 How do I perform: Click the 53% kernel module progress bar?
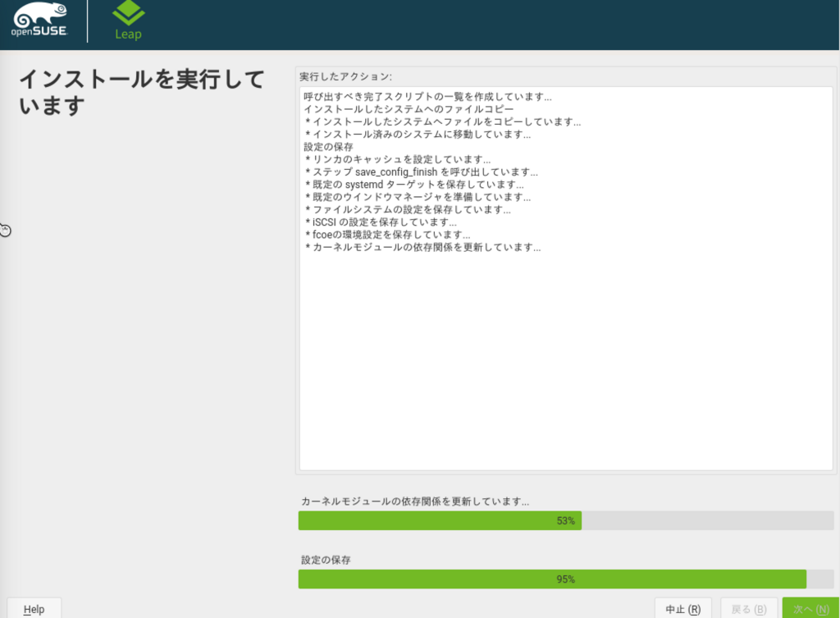(566, 520)
